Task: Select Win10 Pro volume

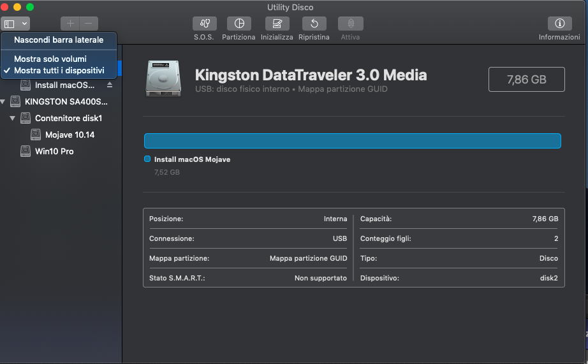Action: point(54,152)
